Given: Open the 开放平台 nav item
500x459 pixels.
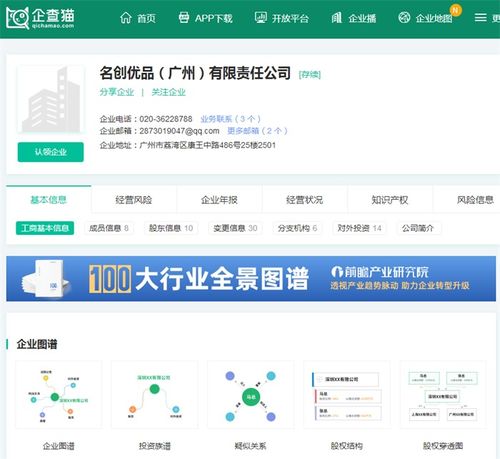Looking at the screenshot, I should pyautogui.click(x=282, y=18).
